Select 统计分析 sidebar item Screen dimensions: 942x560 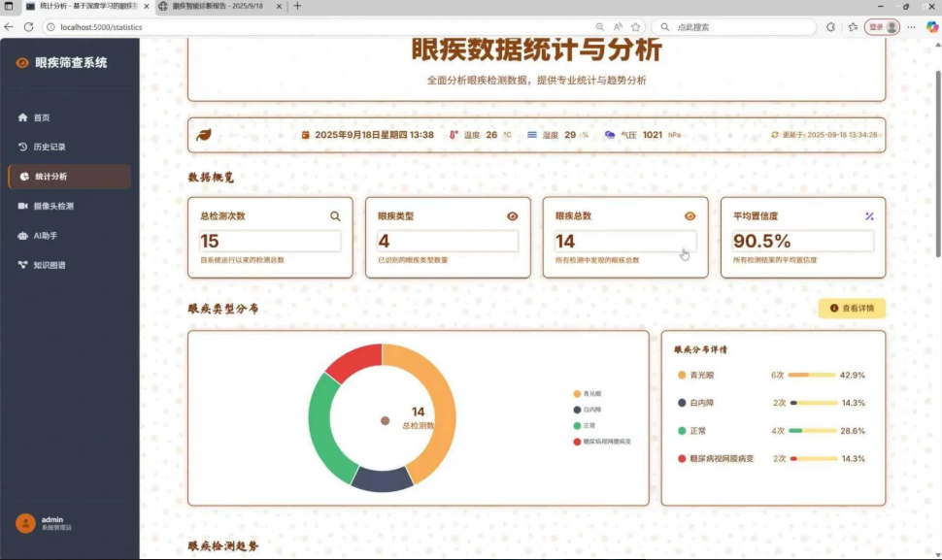pyautogui.click(x=70, y=177)
